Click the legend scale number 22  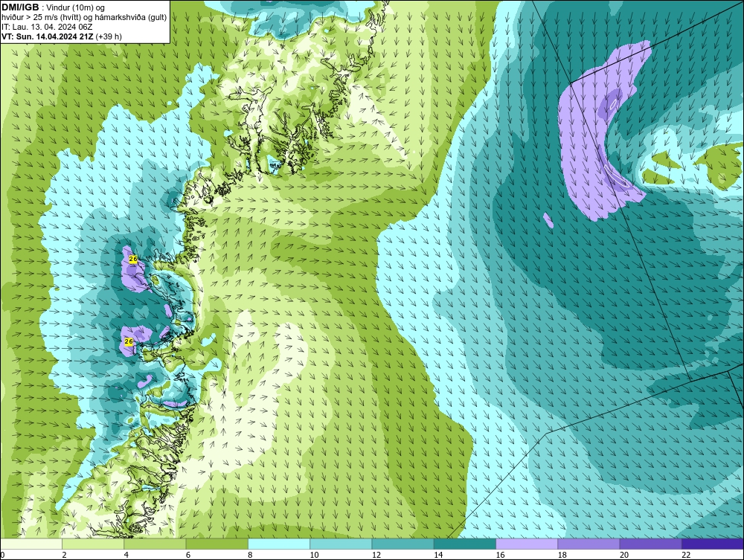click(686, 556)
